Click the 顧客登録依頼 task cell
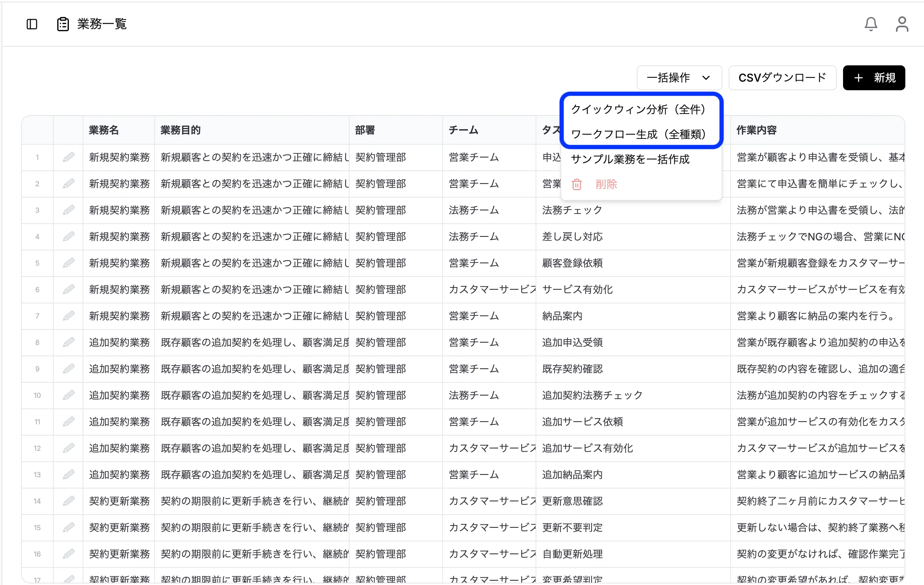The image size is (924, 585). (x=633, y=263)
